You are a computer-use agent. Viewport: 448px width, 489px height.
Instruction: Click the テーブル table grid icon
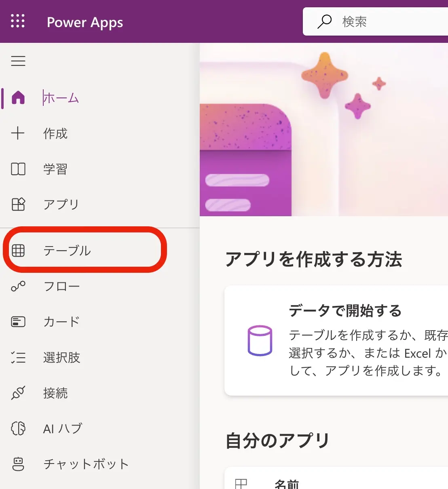click(x=18, y=251)
